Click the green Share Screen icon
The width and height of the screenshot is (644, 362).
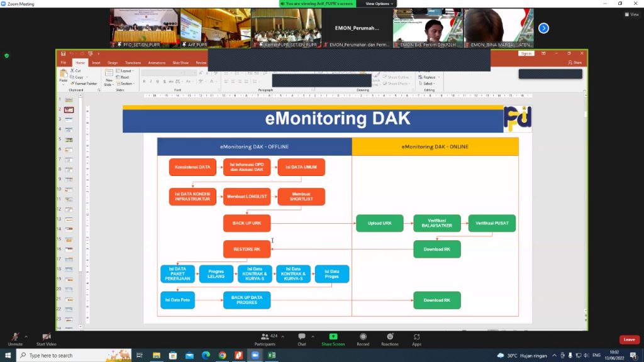click(333, 337)
